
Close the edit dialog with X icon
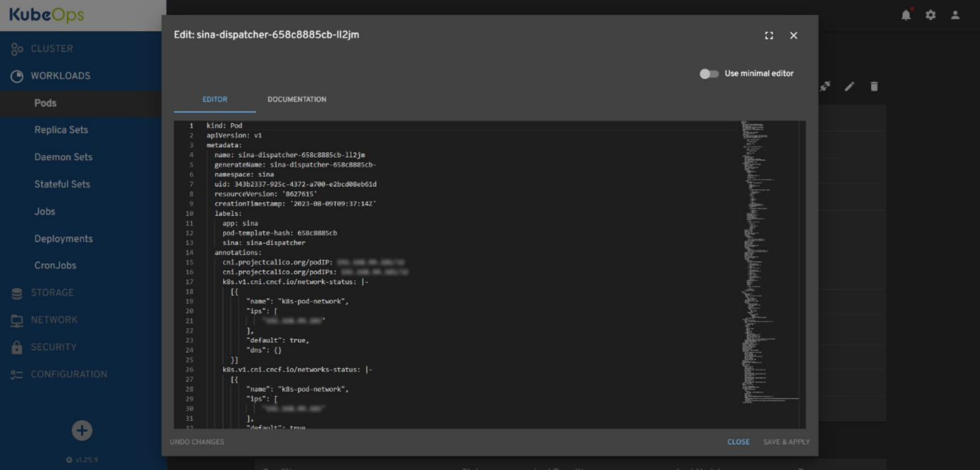point(794,36)
